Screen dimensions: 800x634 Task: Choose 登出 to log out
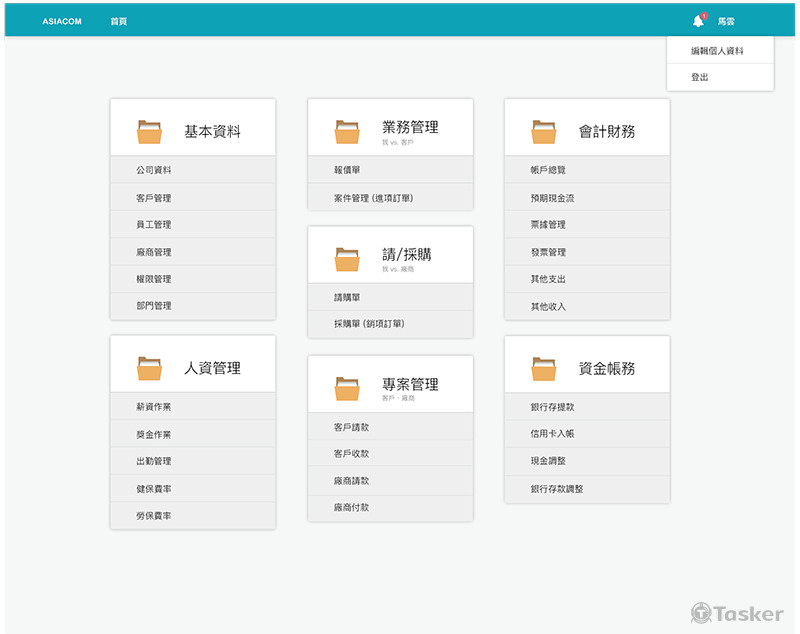(700, 77)
